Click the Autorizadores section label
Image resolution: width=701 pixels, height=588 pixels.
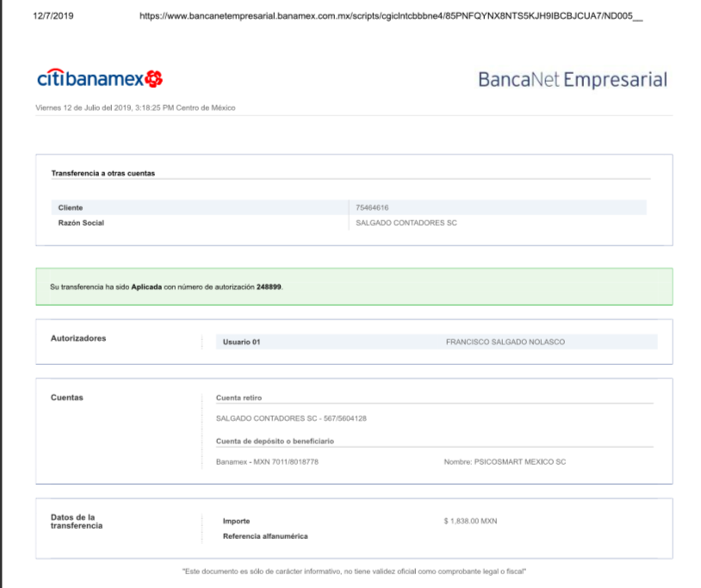coord(78,338)
